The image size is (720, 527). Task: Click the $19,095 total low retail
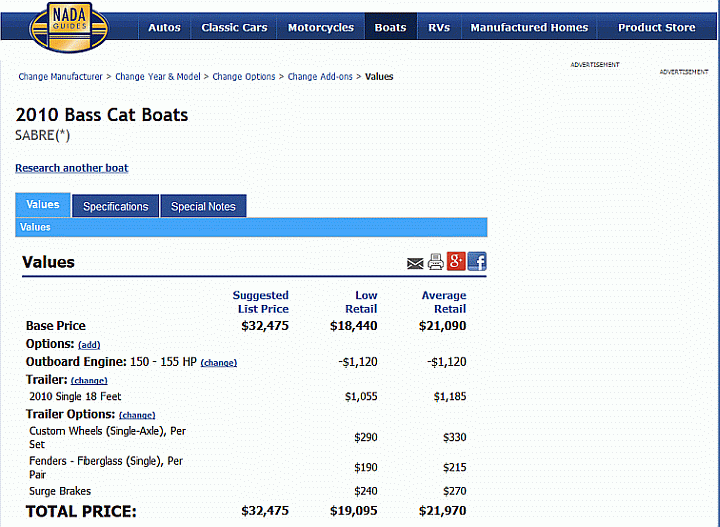[x=354, y=511]
